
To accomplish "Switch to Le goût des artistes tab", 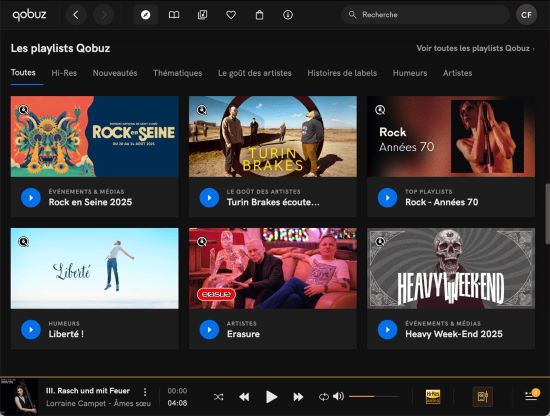I will [255, 73].
